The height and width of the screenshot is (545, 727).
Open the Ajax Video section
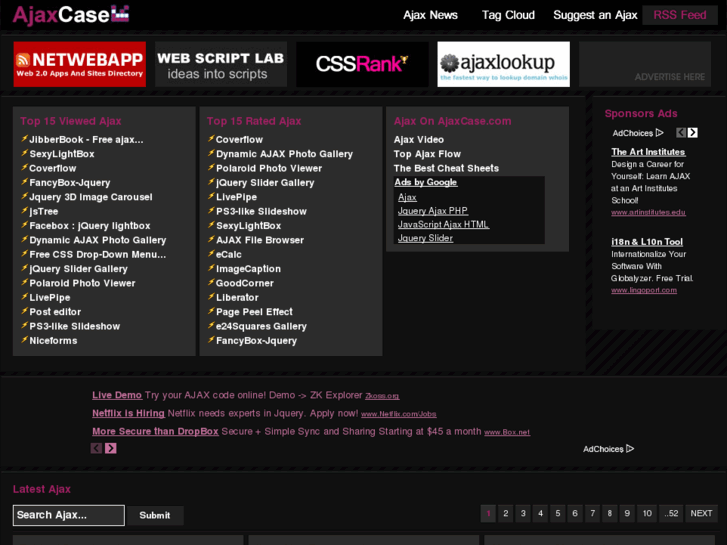coord(419,140)
